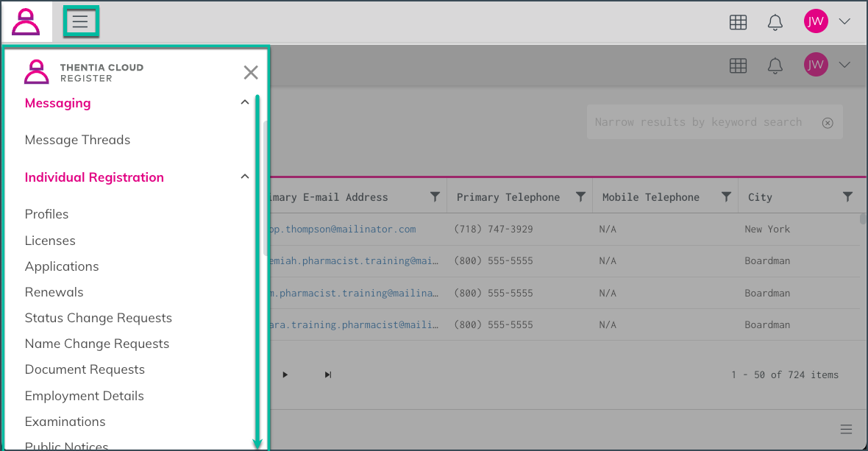Screen dimensions: 868x451
Task: Open Applications menu item
Action: (62, 267)
